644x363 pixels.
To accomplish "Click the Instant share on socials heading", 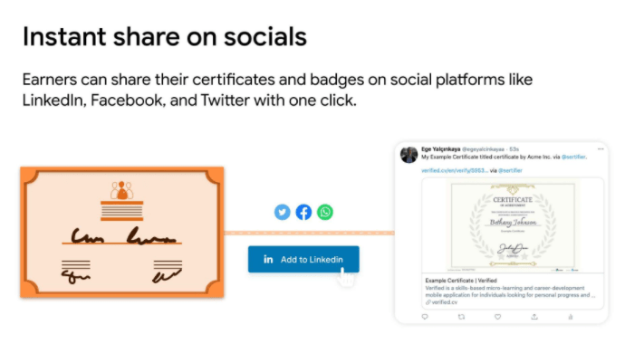I will click(x=164, y=37).
